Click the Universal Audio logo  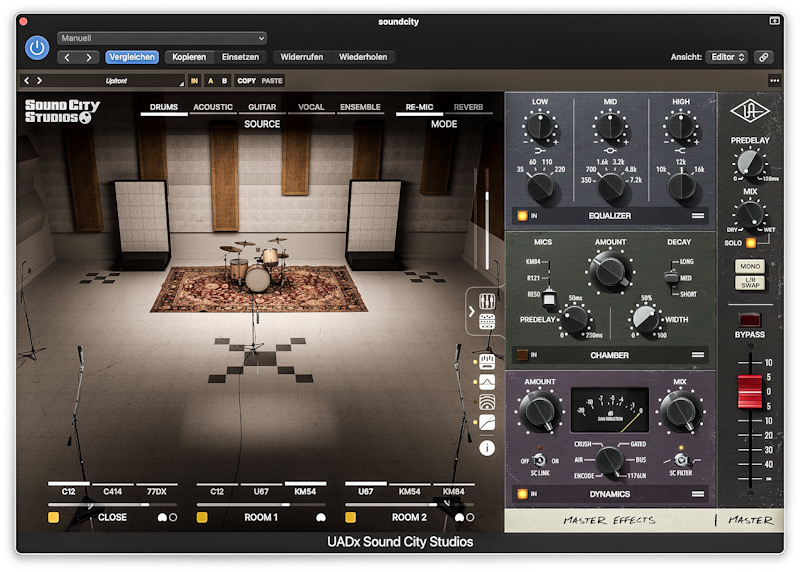pyautogui.click(x=751, y=112)
